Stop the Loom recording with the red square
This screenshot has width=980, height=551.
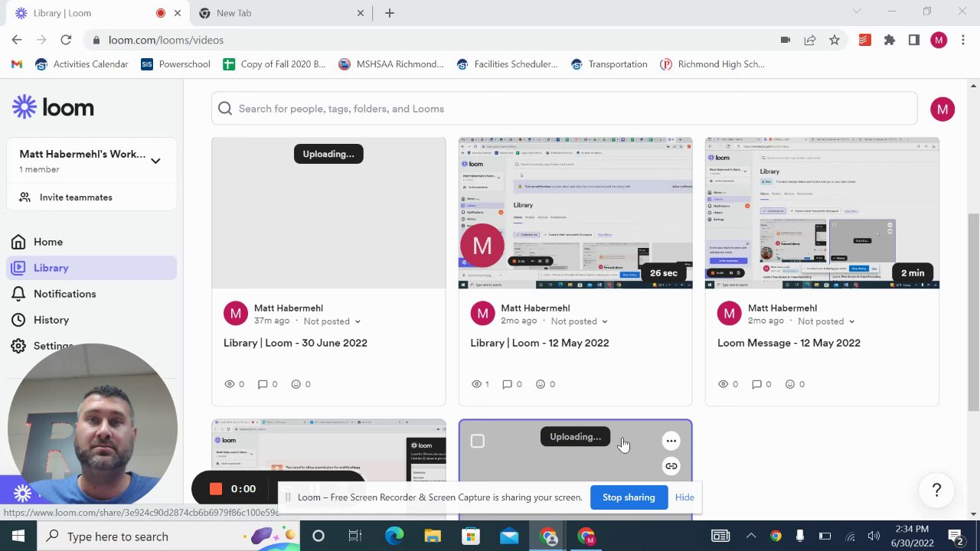click(x=216, y=489)
